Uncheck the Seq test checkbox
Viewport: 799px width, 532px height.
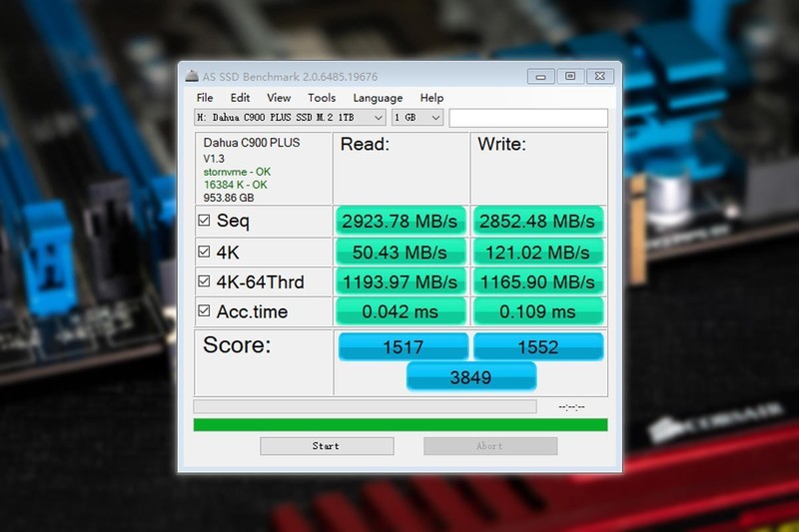click(x=204, y=221)
